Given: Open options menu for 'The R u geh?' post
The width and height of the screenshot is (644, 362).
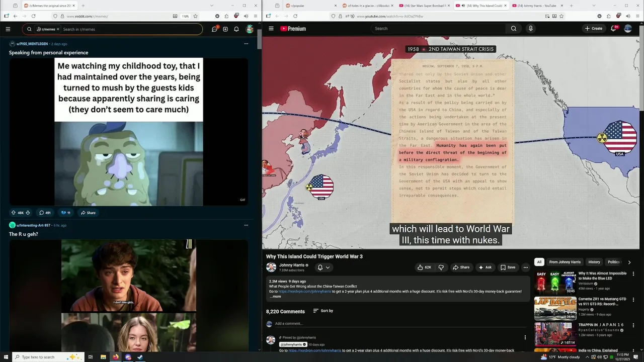Looking at the screenshot, I should (246, 225).
